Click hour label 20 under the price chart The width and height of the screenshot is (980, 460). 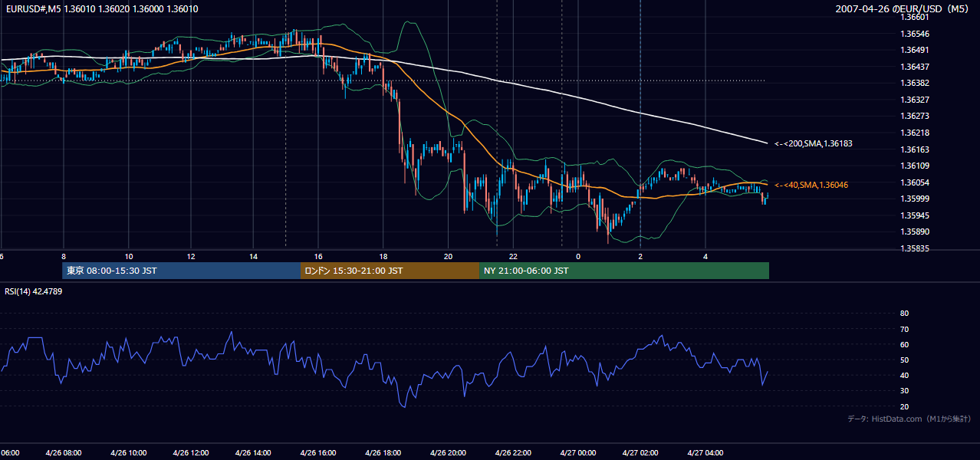(x=449, y=256)
